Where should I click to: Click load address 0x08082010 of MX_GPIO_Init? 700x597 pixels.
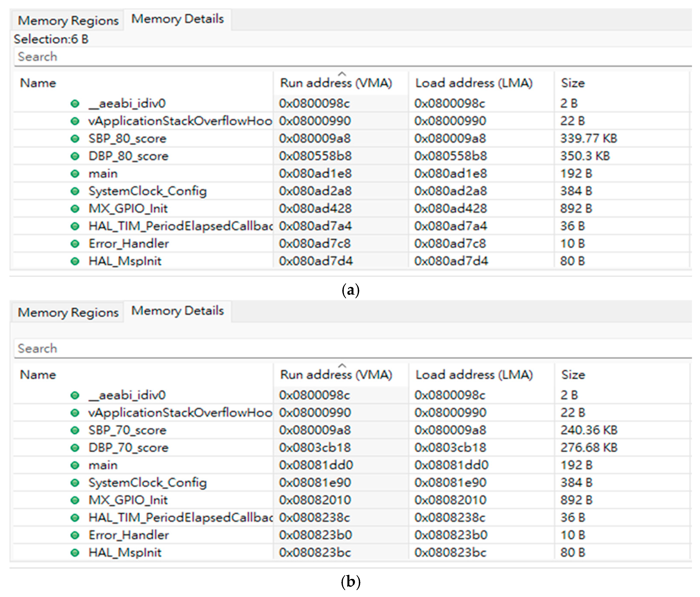451,500
